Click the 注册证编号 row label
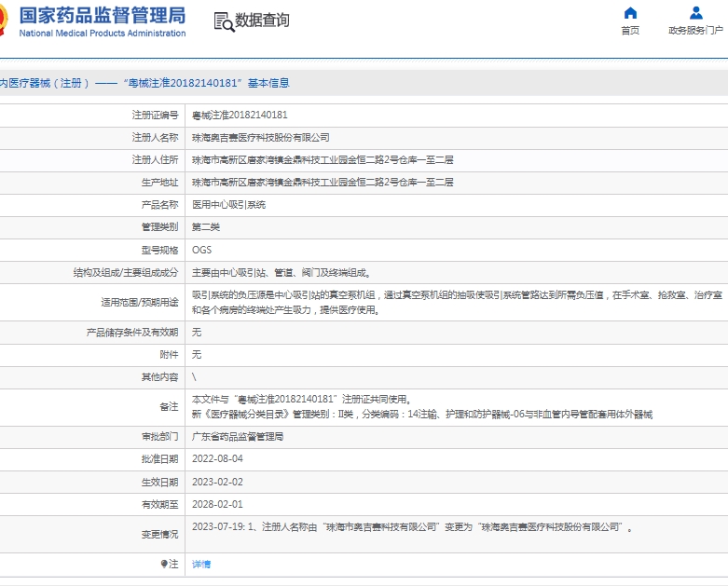Viewport: 728px width, 586px height. pos(155,115)
